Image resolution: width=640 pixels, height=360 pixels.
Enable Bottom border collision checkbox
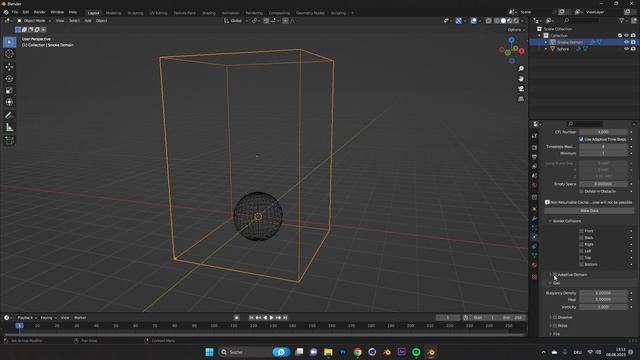pyautogui.click(x=581, y=264)
